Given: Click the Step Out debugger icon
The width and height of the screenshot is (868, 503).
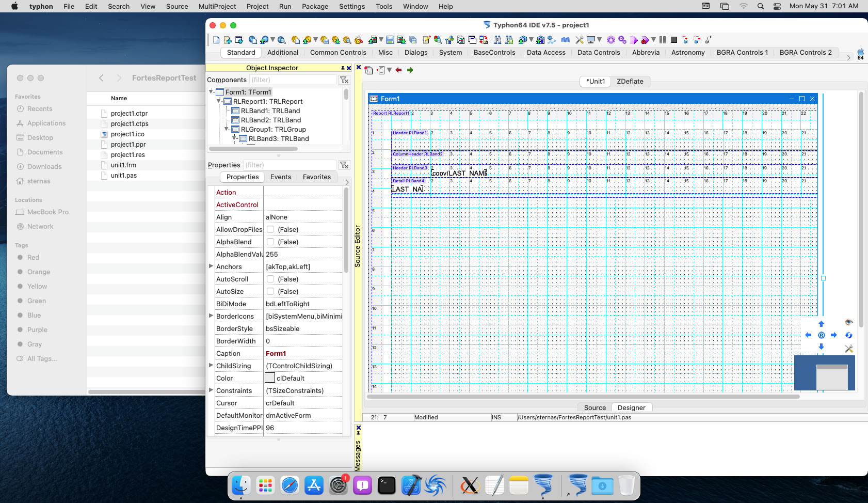Looking at the screenshot, I should 708,40.
